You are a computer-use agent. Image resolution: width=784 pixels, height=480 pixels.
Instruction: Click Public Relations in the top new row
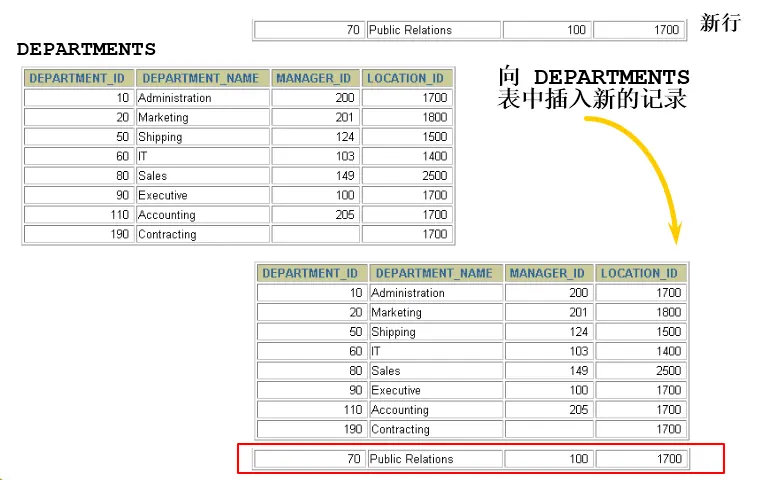(x=433, y=30)
